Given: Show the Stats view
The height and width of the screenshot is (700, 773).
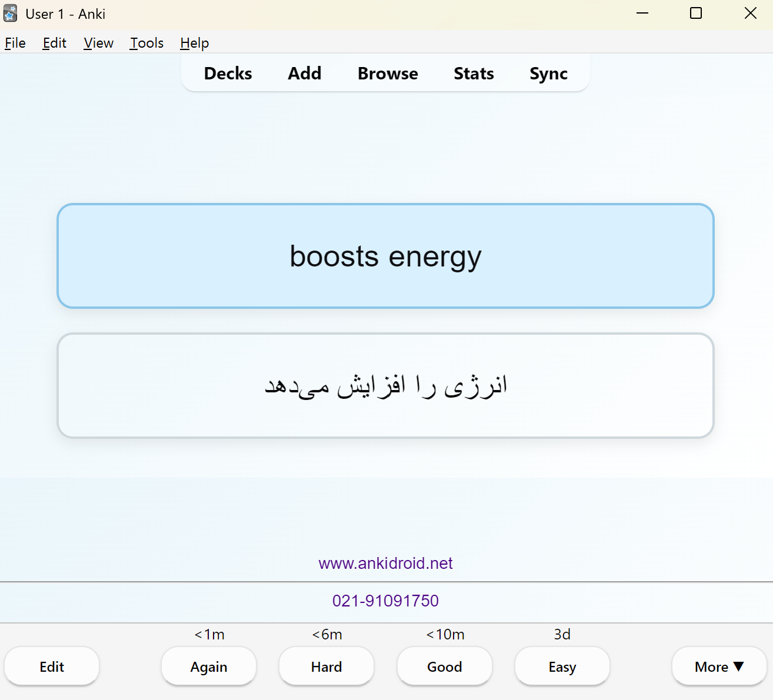Looking at the screenshot, I should click(474, 74).
